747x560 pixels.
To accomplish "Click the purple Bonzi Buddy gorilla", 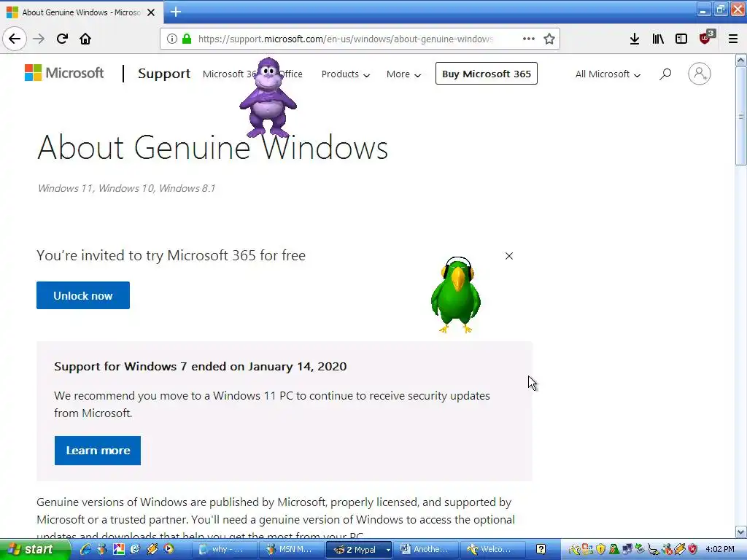I will click(268, 97).
